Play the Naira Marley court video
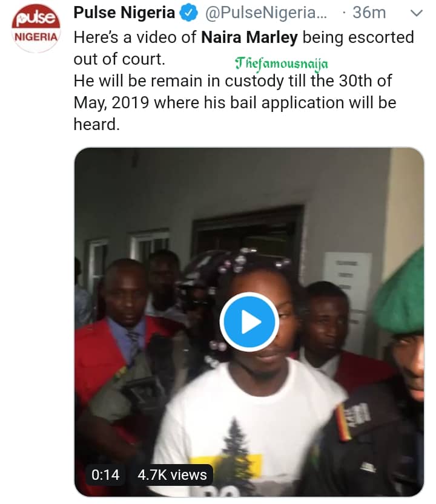This screenshot has width=436, height=504. click(x=249, y=322)
